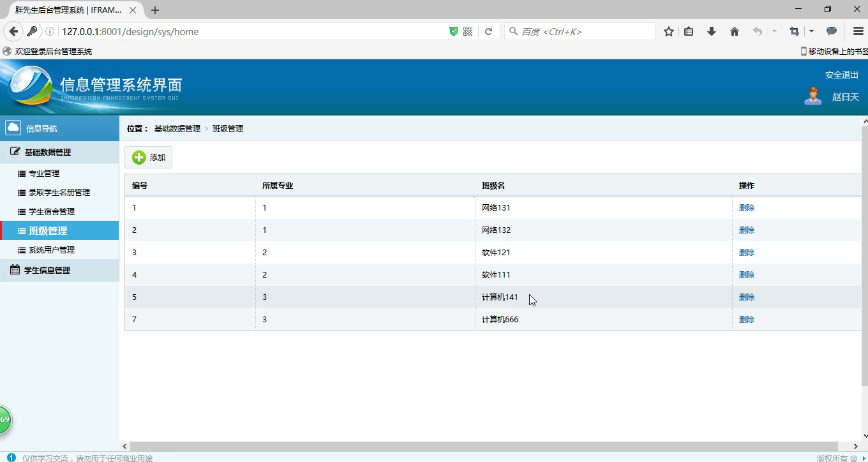Go to browser home page icon
Viewport: 868px width, 462px height.
(x=735, y=31)
